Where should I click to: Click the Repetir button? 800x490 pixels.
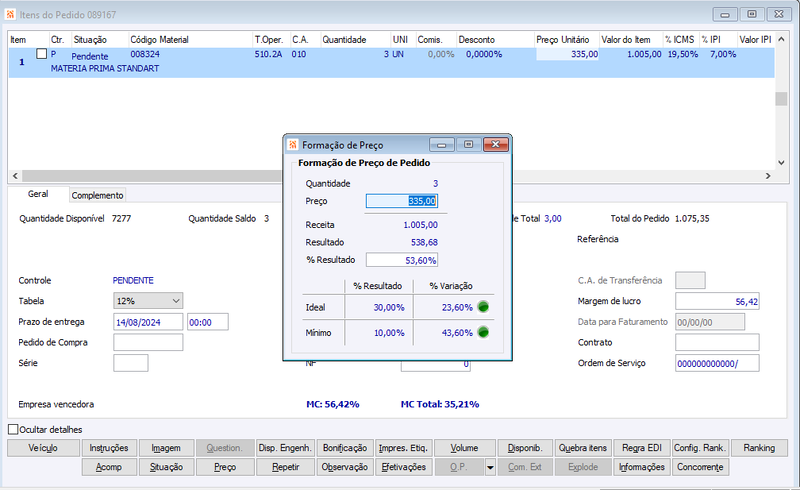tap(286, 467)
